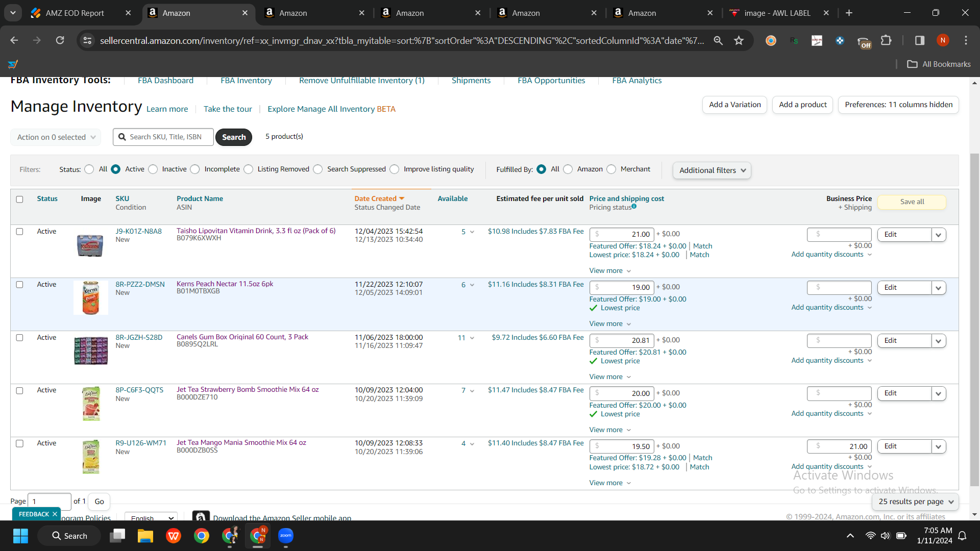The height and width of the screenshot is (551, 980).
Task: Open the Taisho Lipovitan product thumbnail
Action: (x=90, y=245)
